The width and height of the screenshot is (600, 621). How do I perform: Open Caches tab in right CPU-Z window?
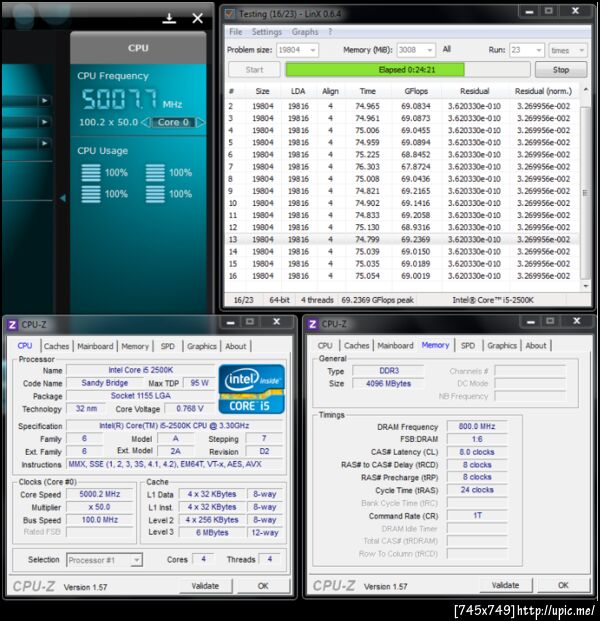[356, 346]
